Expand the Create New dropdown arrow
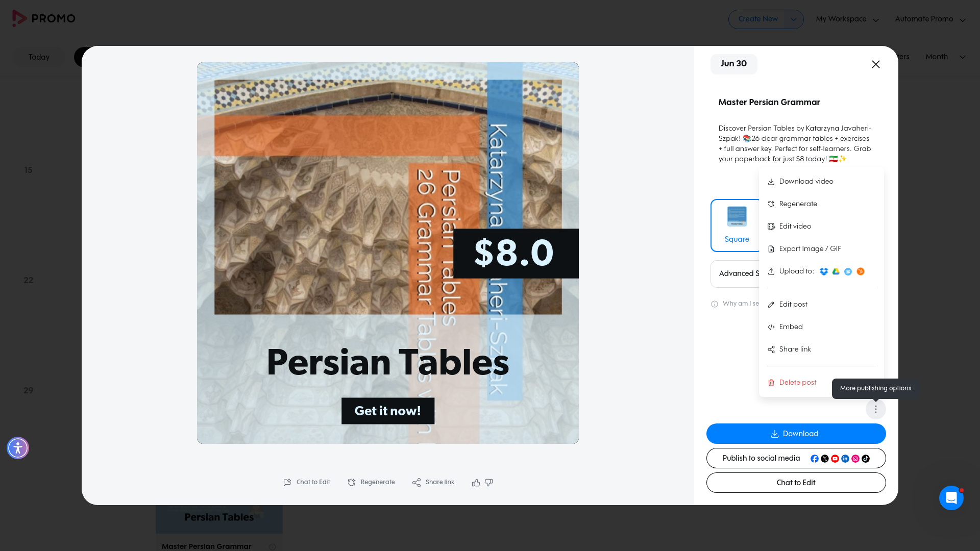Image resolution: width=980 pixels, height=551 pixels. click(x=794, y=19)
